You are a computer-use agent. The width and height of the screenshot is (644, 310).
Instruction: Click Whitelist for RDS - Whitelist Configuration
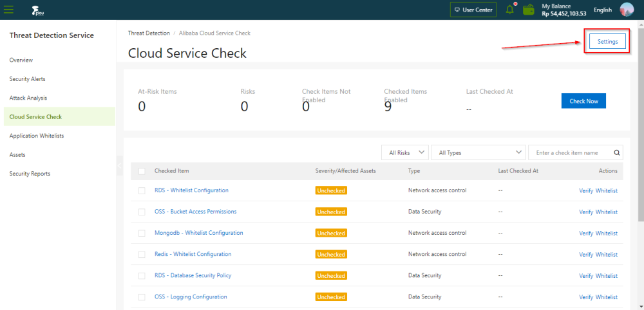[606, 190]
